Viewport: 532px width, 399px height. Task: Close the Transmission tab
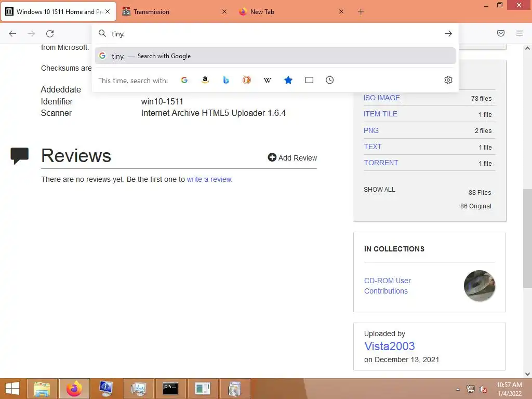point(224,11)
